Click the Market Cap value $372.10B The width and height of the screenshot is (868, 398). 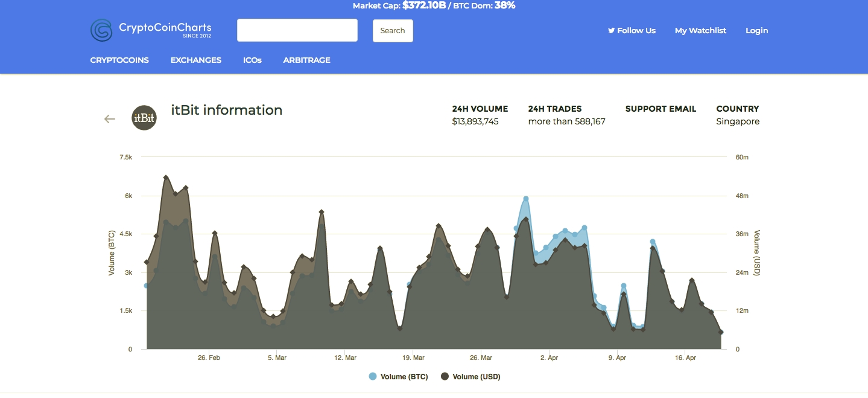coord(424,5)
